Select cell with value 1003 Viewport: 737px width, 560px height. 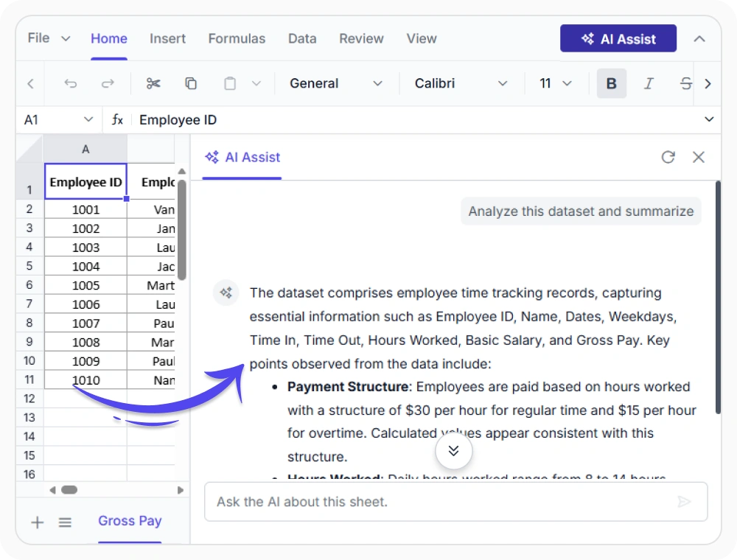(x=85, y=247)
